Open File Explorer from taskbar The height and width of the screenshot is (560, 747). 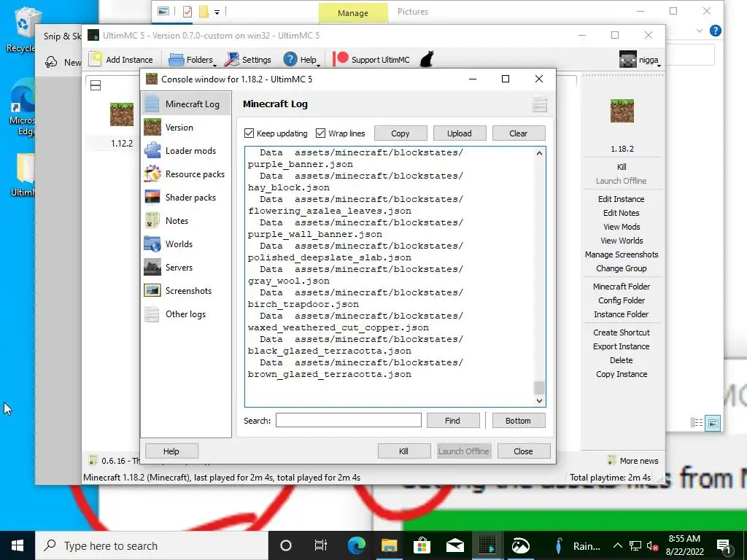390,545
